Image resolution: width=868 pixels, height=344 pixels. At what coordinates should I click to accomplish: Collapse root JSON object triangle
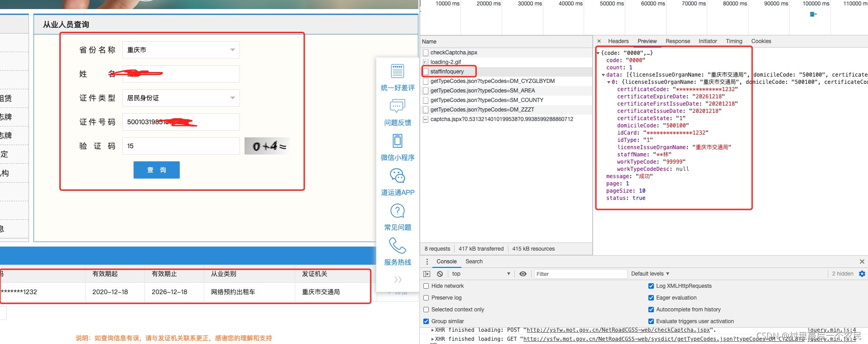(598, 53)
